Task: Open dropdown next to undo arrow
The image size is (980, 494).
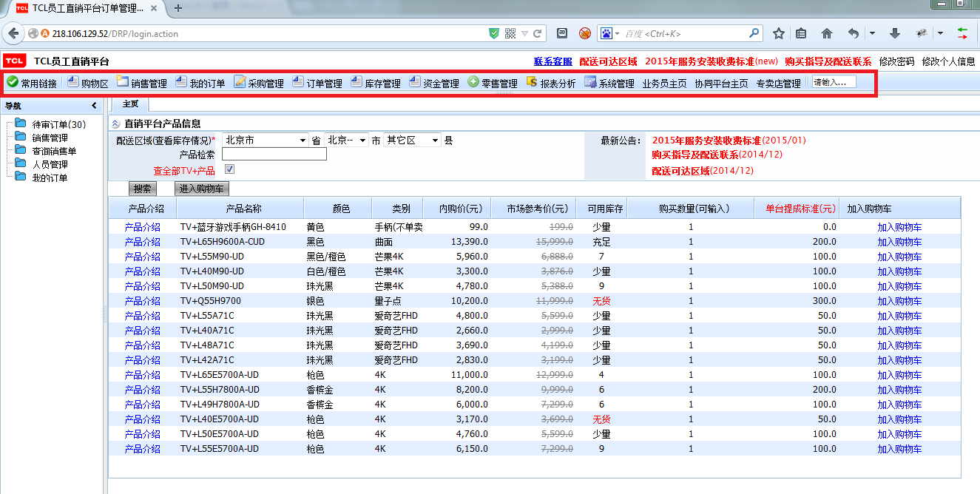Action: coord(872,33)
